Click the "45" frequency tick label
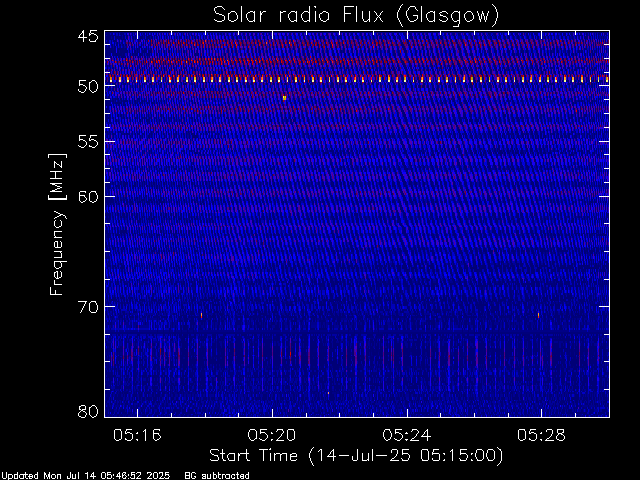Image resolution: width=640 pixels, height=480 pixels. click(88, 37)
